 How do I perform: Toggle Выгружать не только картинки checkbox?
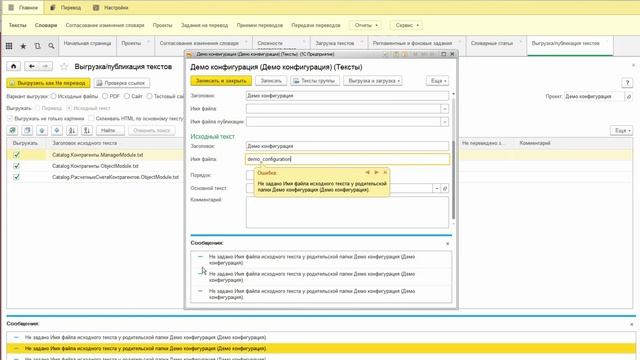coord(10,118)
